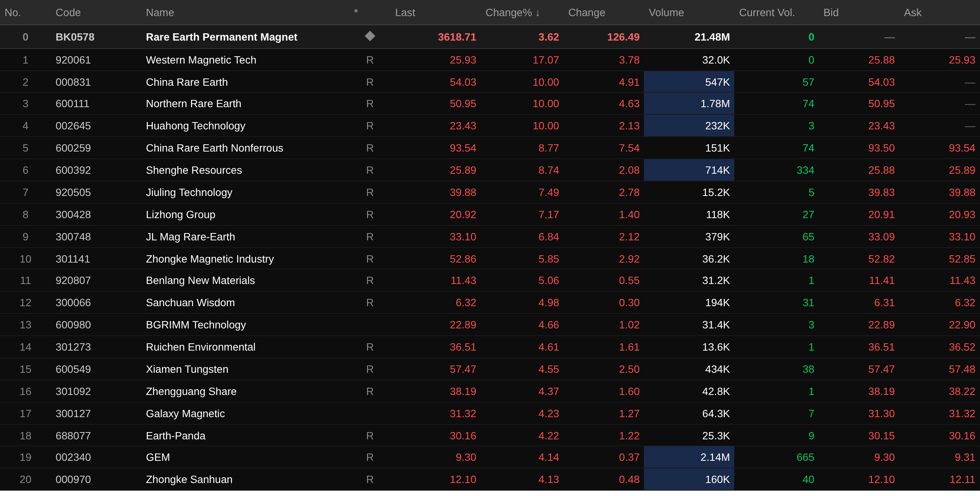Select highlighted 2.14M volume cell for GEM

688,457
